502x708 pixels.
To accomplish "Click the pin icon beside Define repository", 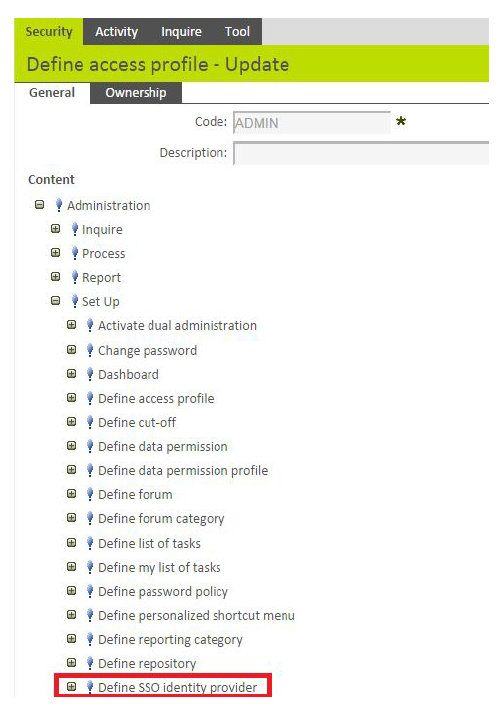I will click(x=90, y=663).
